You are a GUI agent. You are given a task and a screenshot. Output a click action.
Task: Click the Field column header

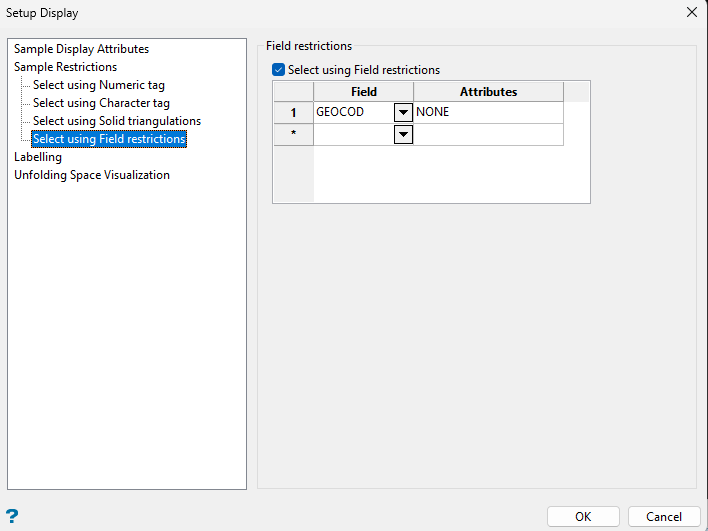coord(363,92)
